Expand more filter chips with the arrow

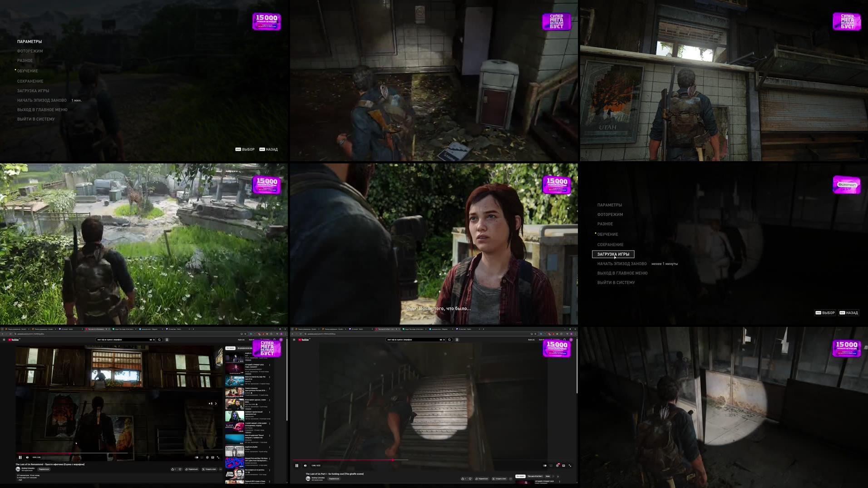(x=558, y=477)
